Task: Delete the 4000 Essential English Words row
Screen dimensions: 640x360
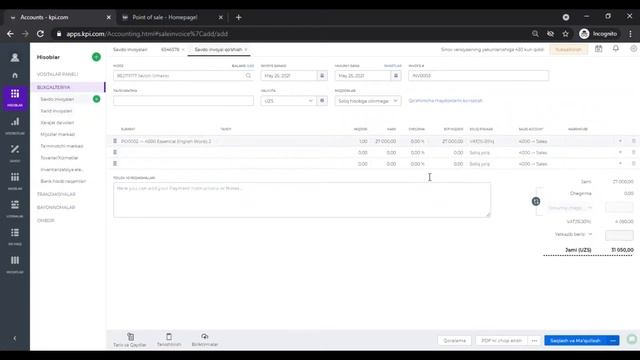Action: (633, 141)
